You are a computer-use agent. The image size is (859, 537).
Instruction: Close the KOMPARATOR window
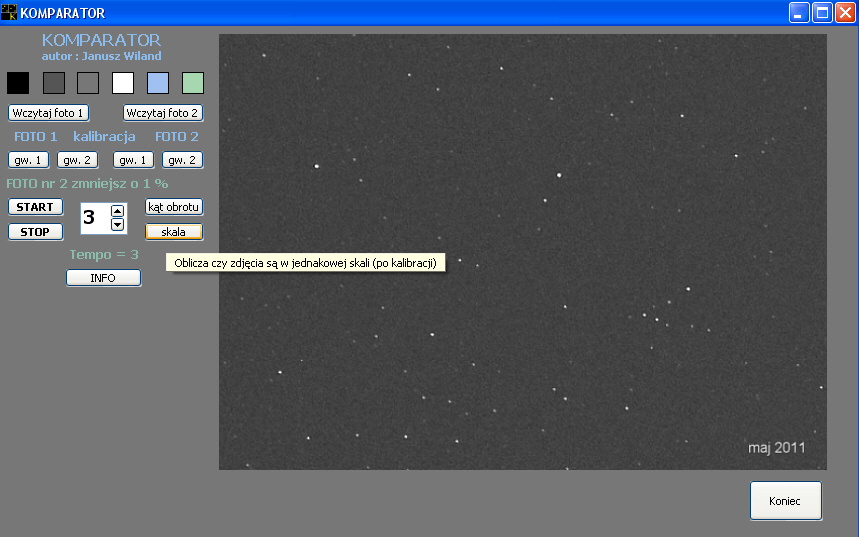click(x=845, y=13)
